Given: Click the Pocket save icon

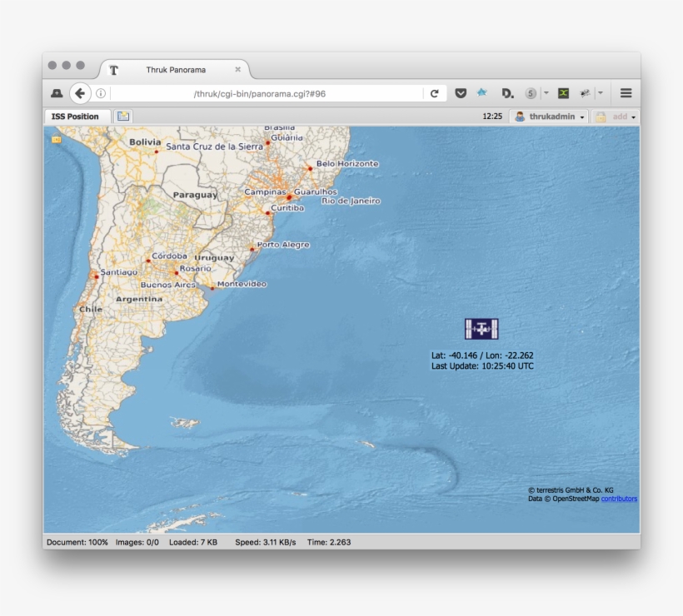Looking at the screenshot, I should (461, 94).
